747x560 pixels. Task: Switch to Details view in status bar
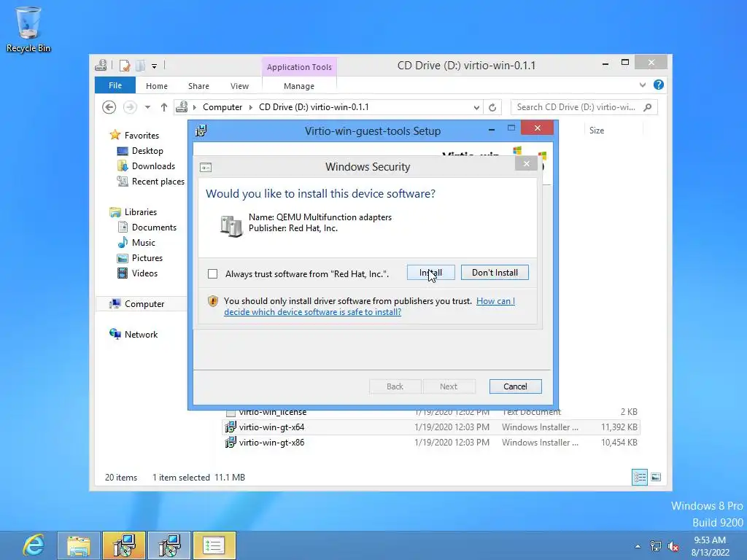tap(639, 477)
